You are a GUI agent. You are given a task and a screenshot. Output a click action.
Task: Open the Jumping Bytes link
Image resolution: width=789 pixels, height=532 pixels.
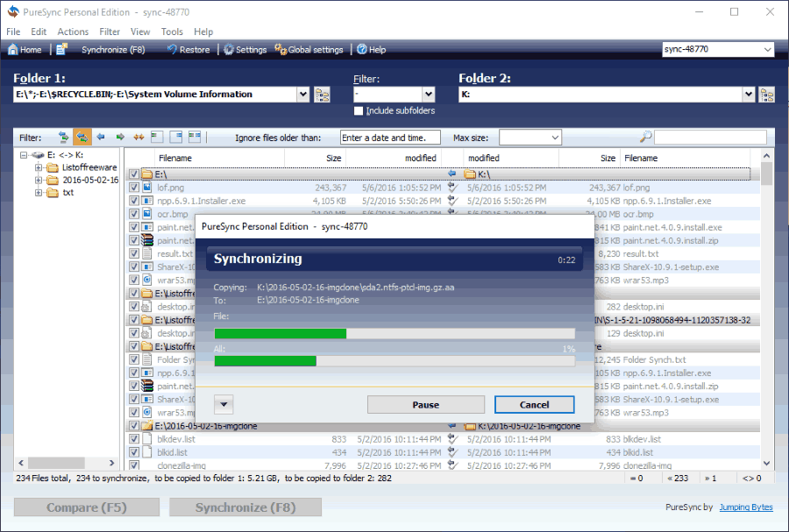tap(746, 507)
